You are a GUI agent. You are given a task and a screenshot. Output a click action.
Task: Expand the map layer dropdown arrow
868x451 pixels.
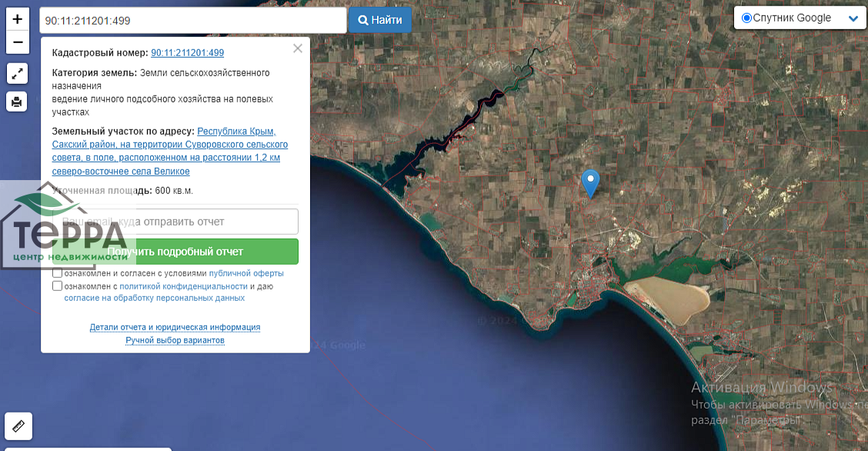[853, 18]
